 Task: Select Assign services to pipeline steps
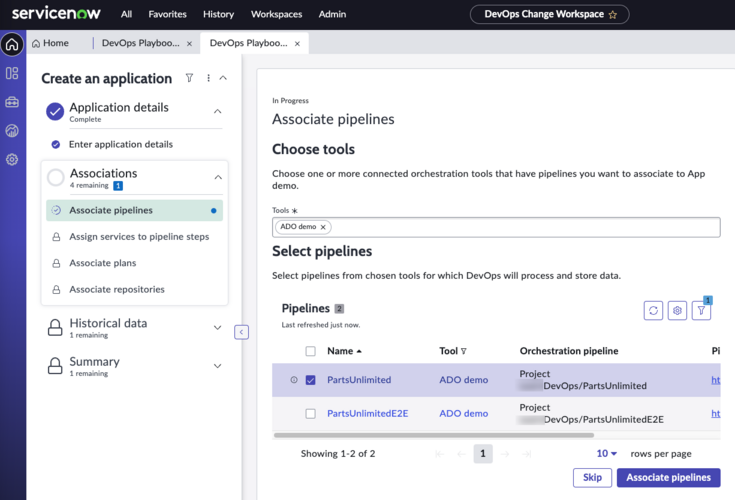coord(139,237)
